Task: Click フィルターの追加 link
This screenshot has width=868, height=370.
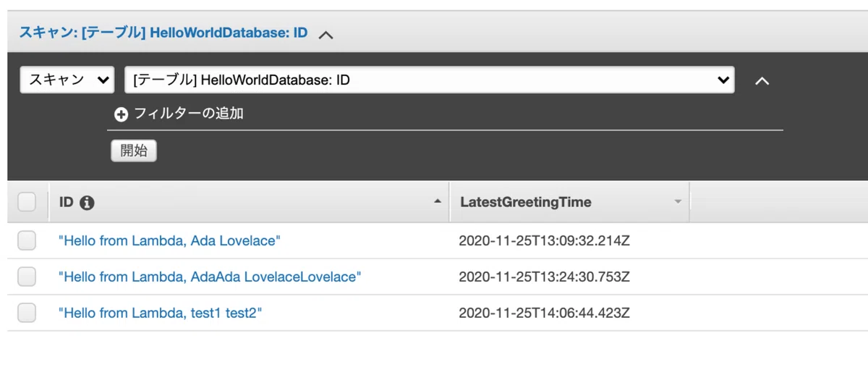Action: tap(189, 114)
